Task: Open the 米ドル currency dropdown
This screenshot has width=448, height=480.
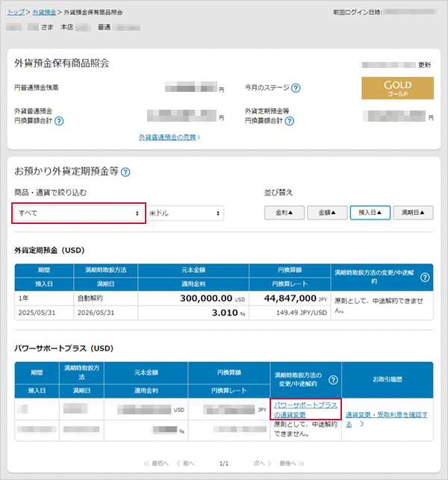Action: (x=185, y=213)
